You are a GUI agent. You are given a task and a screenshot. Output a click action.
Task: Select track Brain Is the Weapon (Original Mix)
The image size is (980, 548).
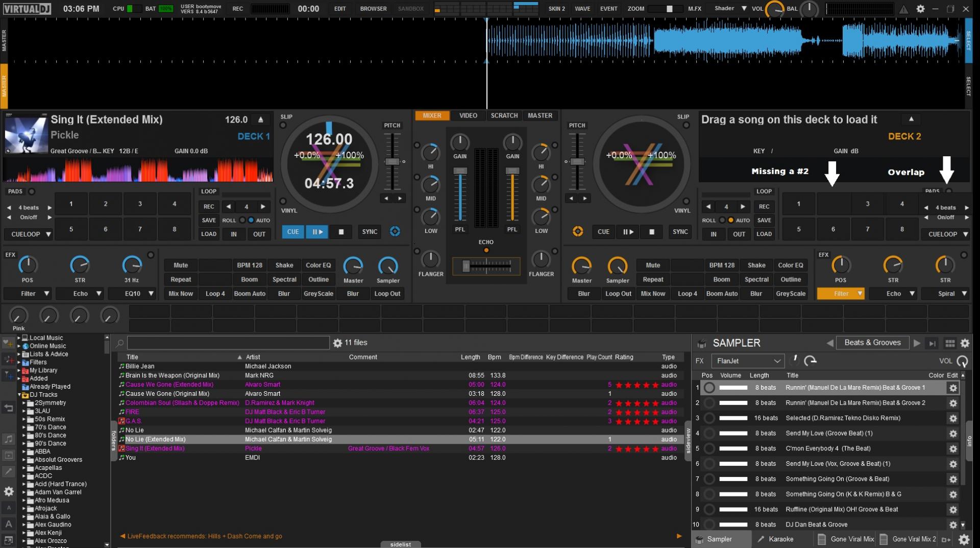(400, 375)
